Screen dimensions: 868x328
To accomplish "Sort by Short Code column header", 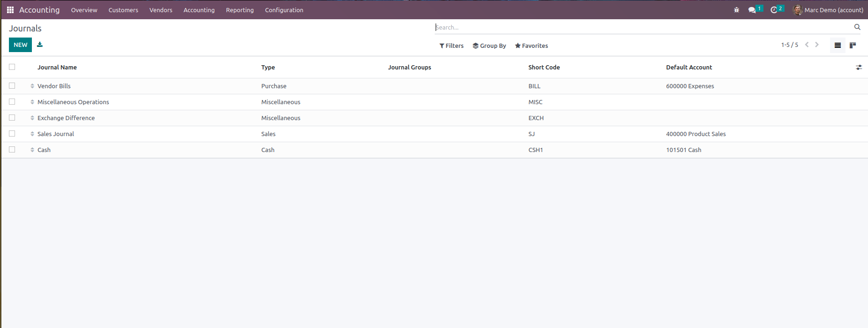I will pos(544,68).
